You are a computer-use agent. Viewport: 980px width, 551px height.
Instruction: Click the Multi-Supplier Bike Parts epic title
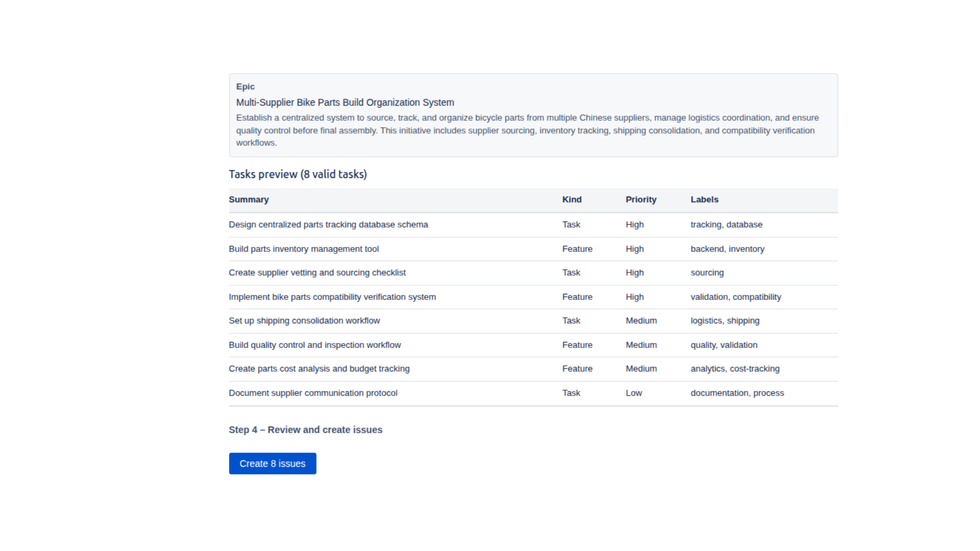tap(345, 102)
